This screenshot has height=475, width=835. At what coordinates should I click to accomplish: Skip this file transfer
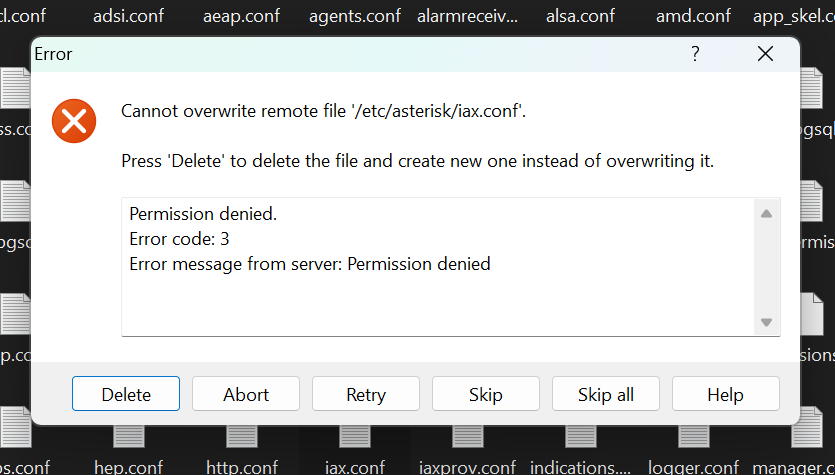(486, 394)
